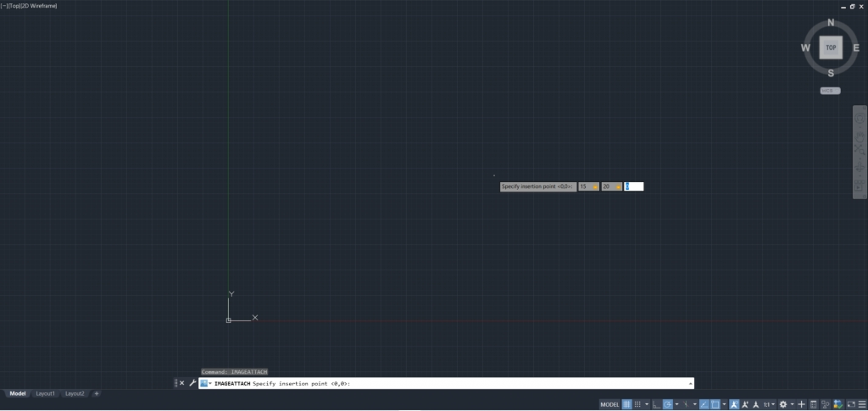Click annotation scale sync icon
This screenshot has height=411, width=868.
(x=755, y=404)
